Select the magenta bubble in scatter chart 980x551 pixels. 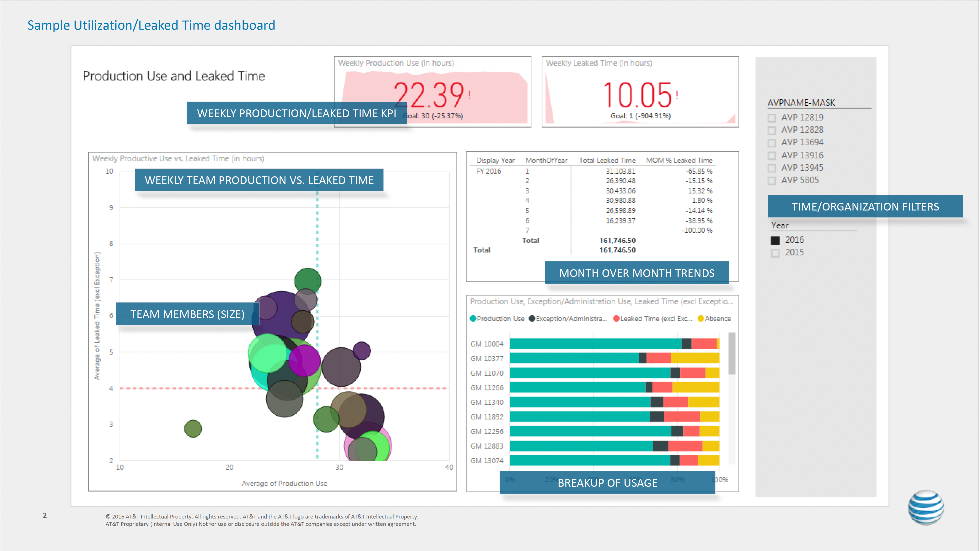[304, 361]
